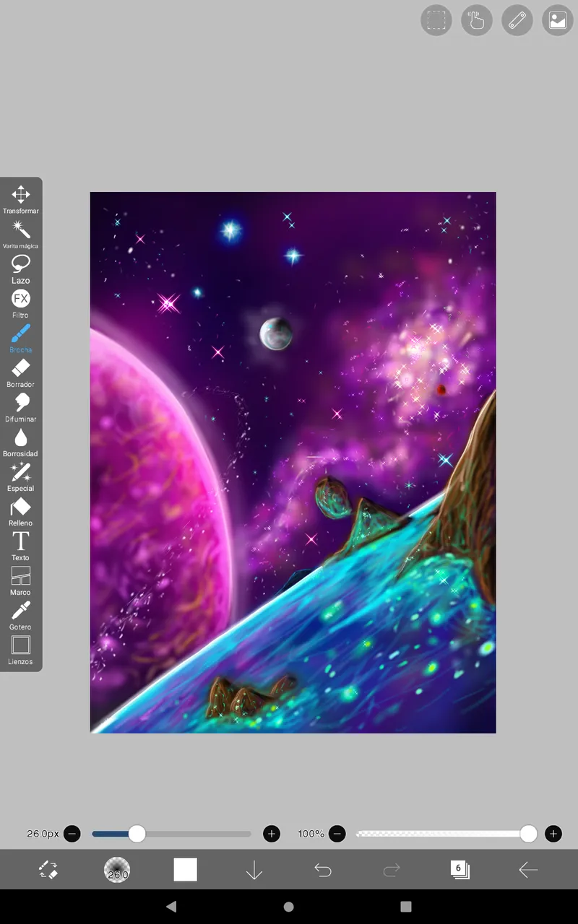Tap the down arrow to hide toolbar

click(254, 871)
